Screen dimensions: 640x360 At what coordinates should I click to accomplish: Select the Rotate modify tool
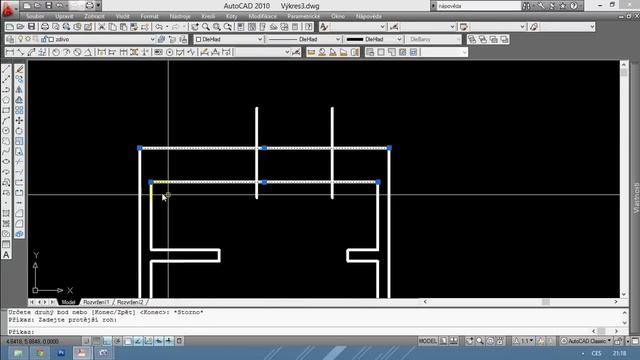pos(19,131)
